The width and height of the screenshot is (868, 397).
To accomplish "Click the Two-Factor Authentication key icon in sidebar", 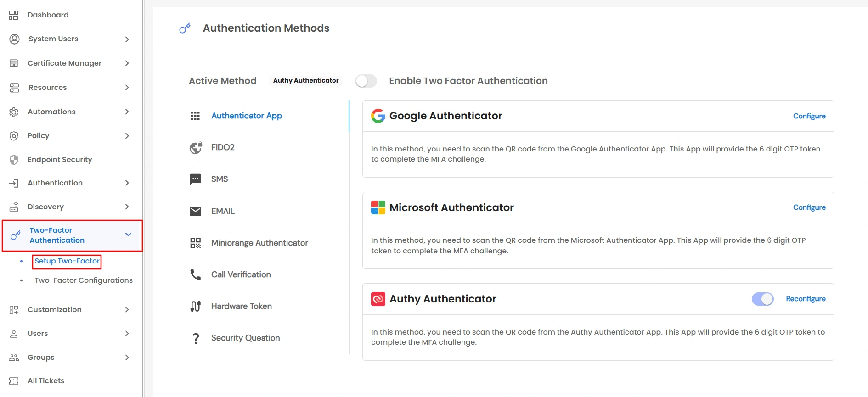I will pos(16,235).
